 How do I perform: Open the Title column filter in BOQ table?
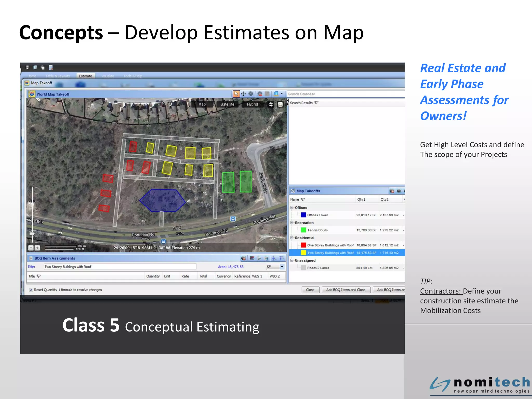point(39,276)
